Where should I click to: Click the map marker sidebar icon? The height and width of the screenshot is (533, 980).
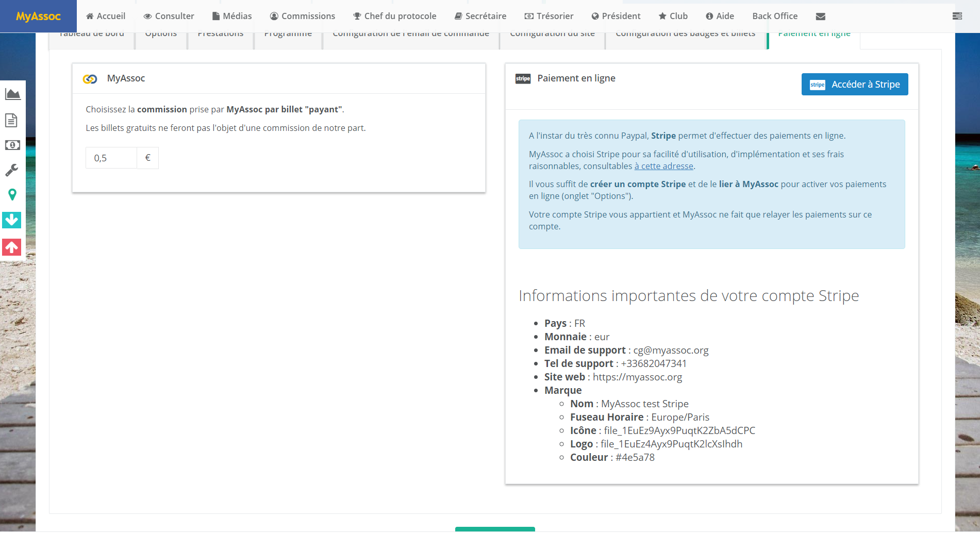[x=12, y=194]
